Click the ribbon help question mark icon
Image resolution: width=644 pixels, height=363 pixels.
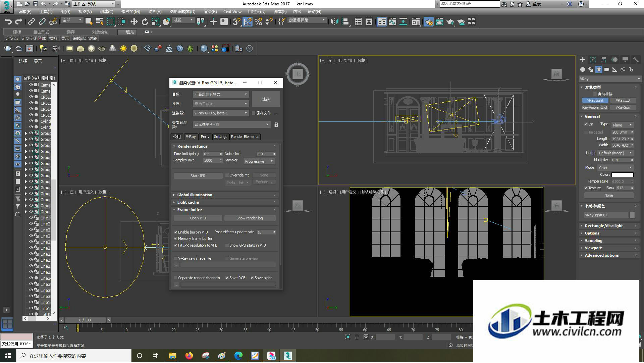point(250,49)
